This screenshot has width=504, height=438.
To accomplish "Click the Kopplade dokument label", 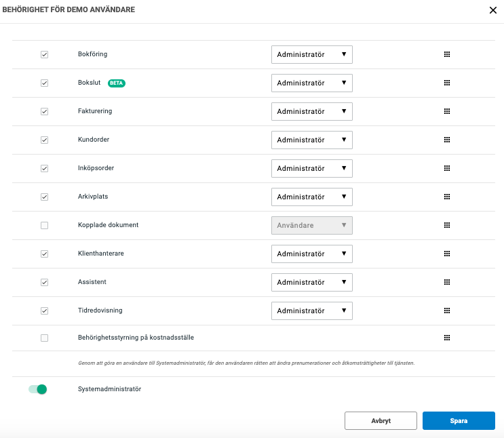I will pyautogui.click(x=108, y=225).
